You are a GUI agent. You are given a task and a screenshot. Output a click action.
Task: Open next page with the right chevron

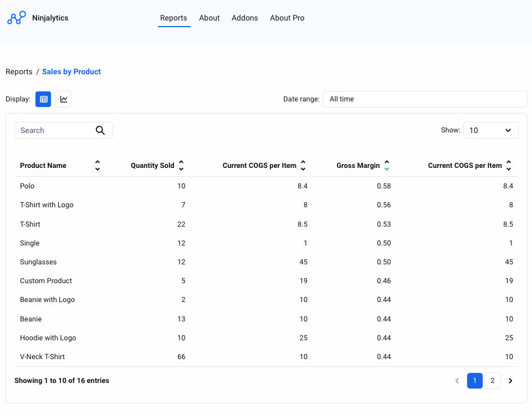510,381
